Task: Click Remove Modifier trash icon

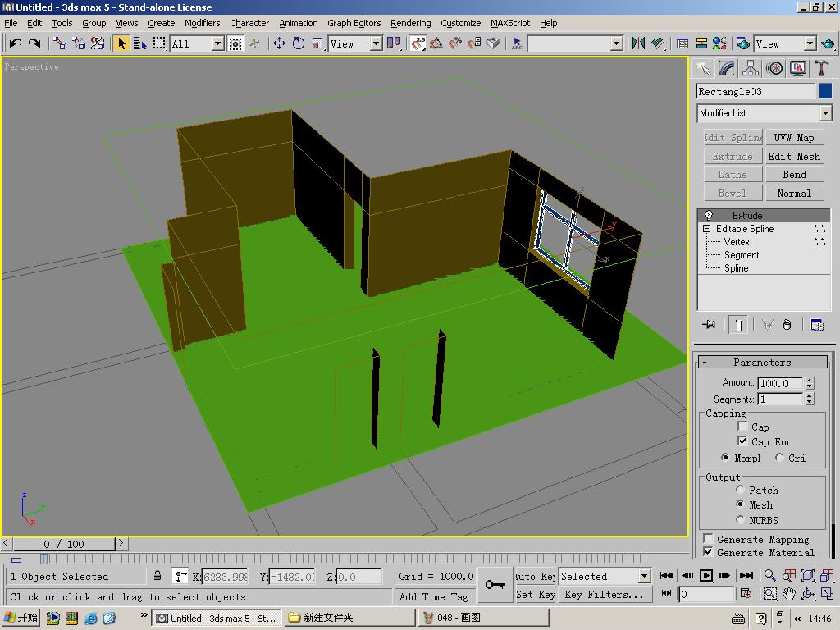Action: 787,325
